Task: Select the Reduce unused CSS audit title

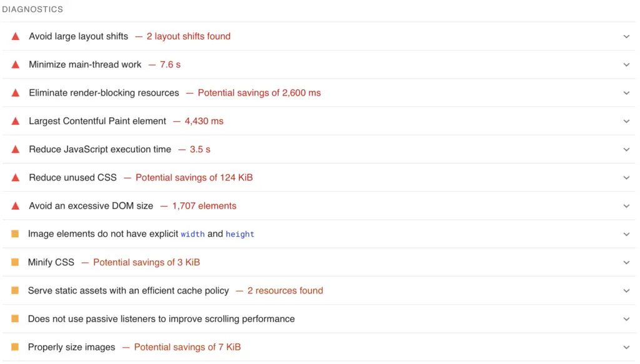Action: (x=72, y=178)
